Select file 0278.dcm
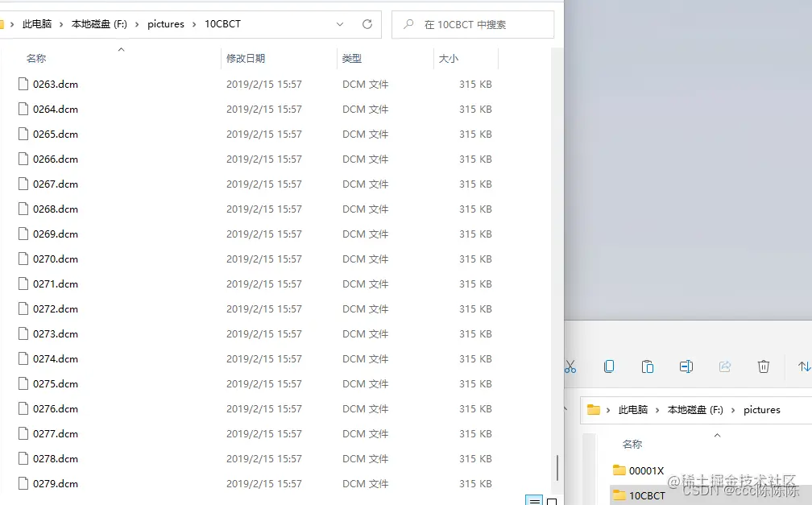 coord(56,458)
